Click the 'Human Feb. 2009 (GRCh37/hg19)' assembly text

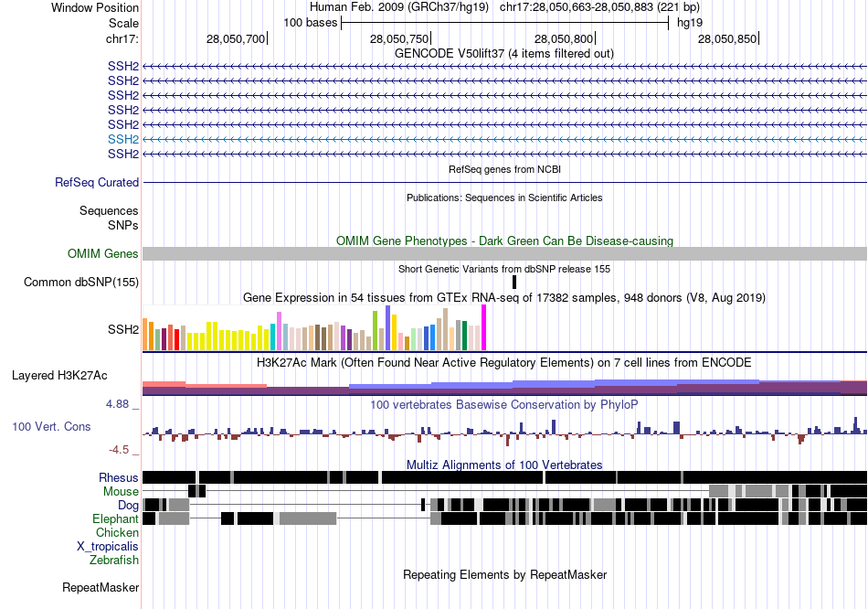399,7
